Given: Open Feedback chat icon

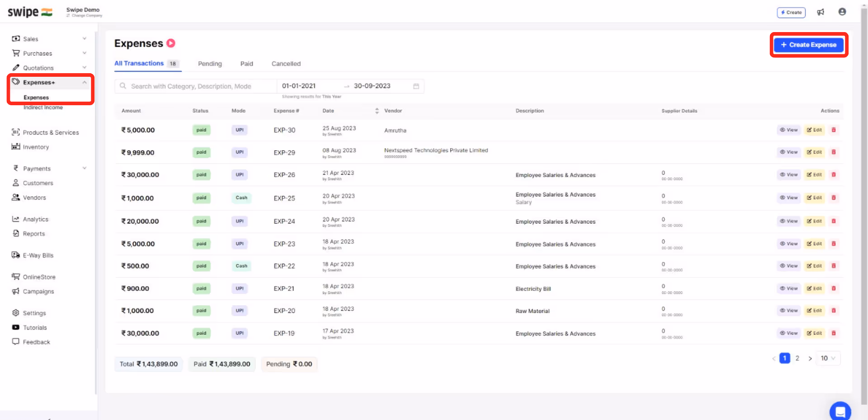Looking at the screenshot, I should 16,342.
